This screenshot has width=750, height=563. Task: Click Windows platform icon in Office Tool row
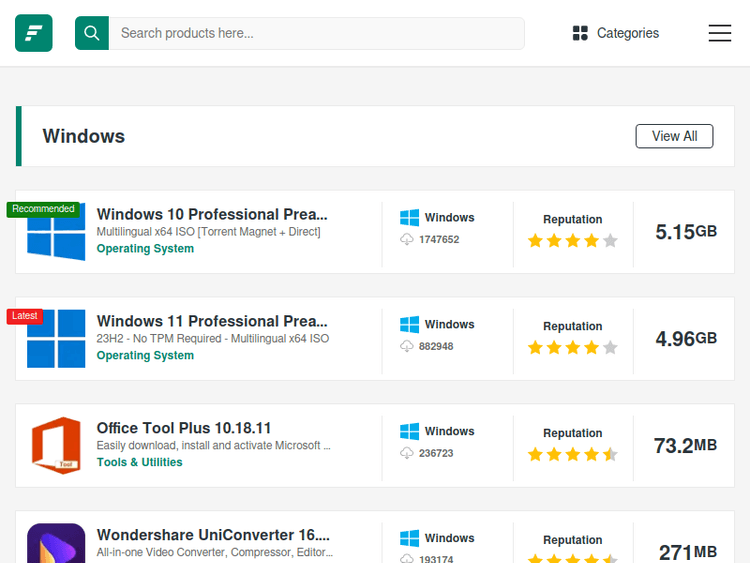(409, 432)
